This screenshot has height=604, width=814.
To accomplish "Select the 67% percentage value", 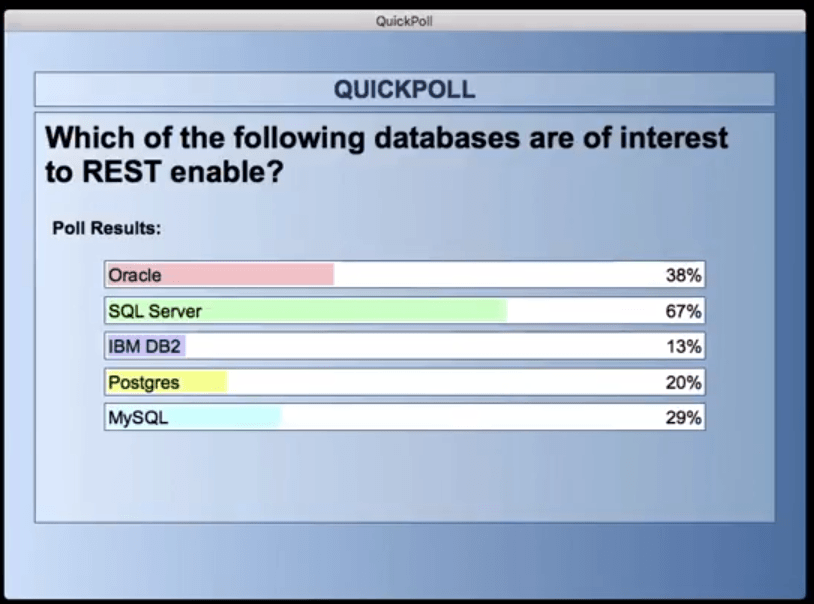I will tap(685, 311).
